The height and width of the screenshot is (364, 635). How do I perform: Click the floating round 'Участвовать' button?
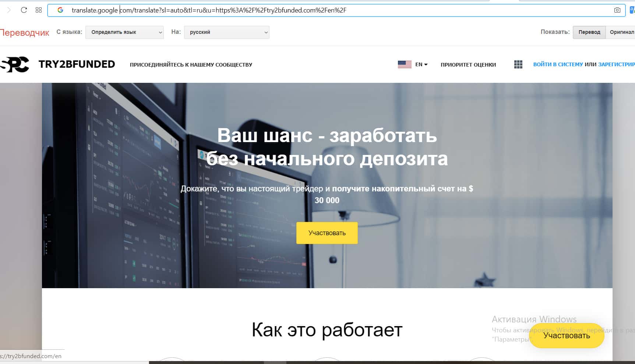(567, 335)
